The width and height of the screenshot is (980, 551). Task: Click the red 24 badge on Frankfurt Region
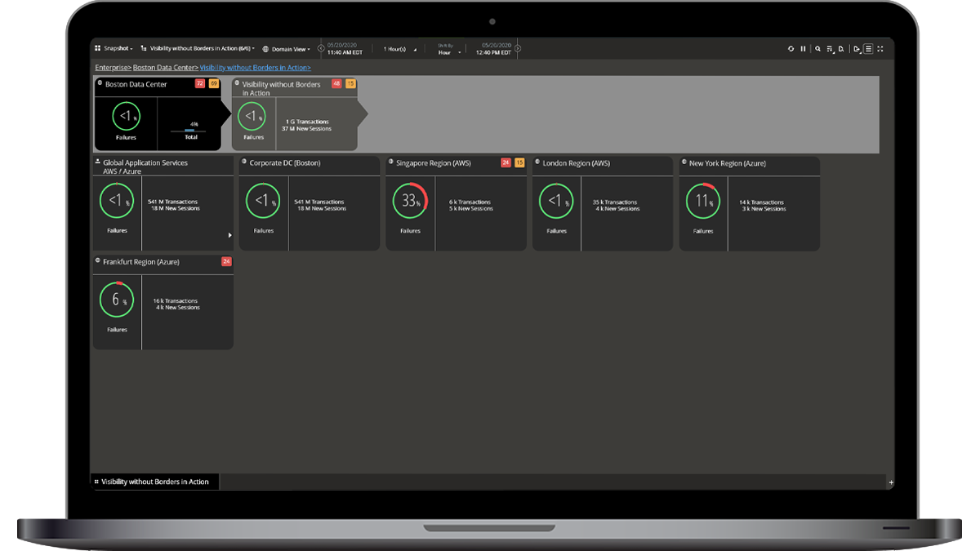coord(226,261)
